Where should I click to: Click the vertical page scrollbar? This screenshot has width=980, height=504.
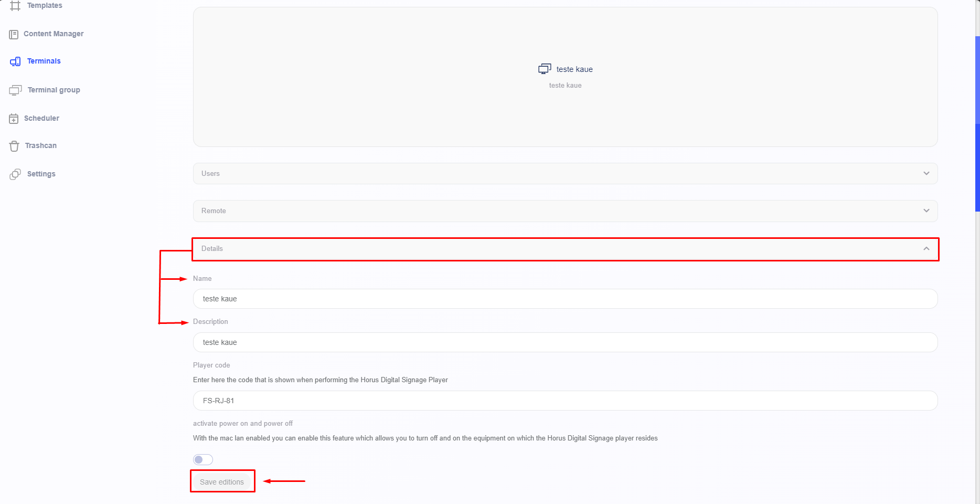(x=977, y=124)
